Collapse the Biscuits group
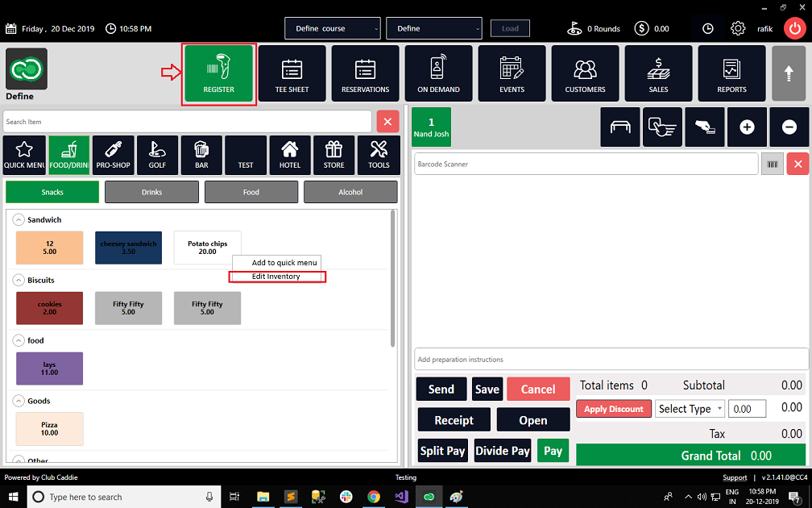This screenshot has width=812, height=508. 19,280
